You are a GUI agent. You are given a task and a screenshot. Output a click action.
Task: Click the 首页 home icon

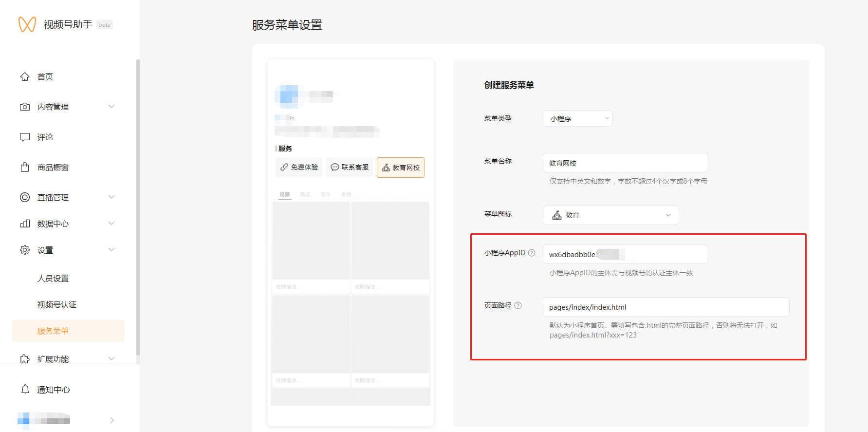click(x=25, y=76)
